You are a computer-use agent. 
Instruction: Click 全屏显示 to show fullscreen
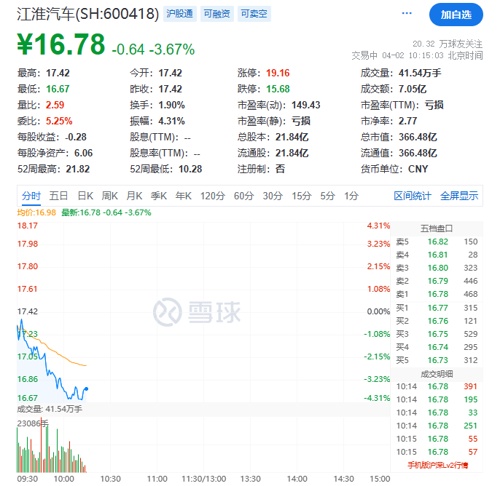coord(459,196)
